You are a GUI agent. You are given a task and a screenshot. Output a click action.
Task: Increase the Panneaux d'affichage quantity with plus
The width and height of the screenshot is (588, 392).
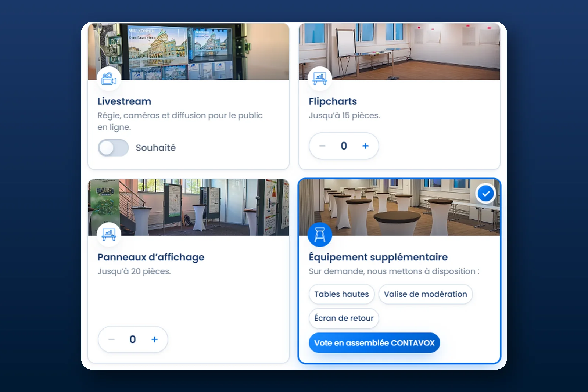pos(154,339)
